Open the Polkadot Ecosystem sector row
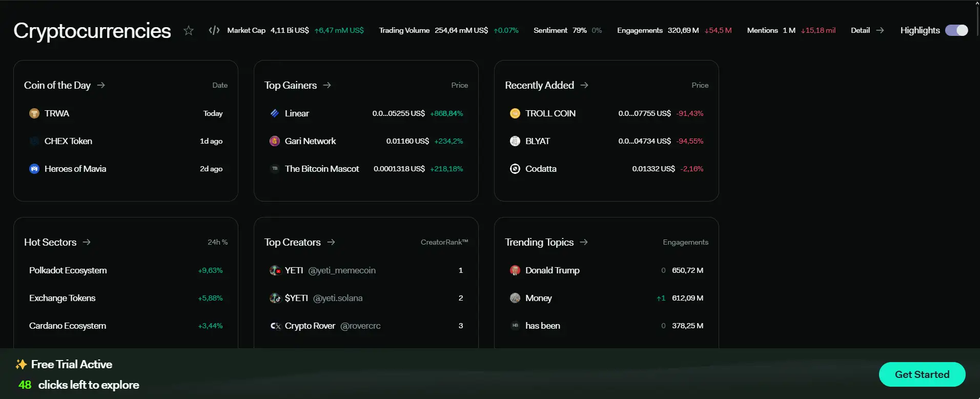 coord(68,270)
